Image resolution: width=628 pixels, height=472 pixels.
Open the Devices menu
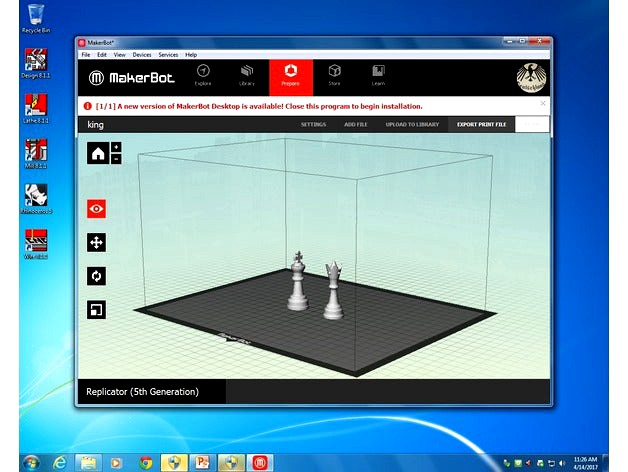[142, 55]
